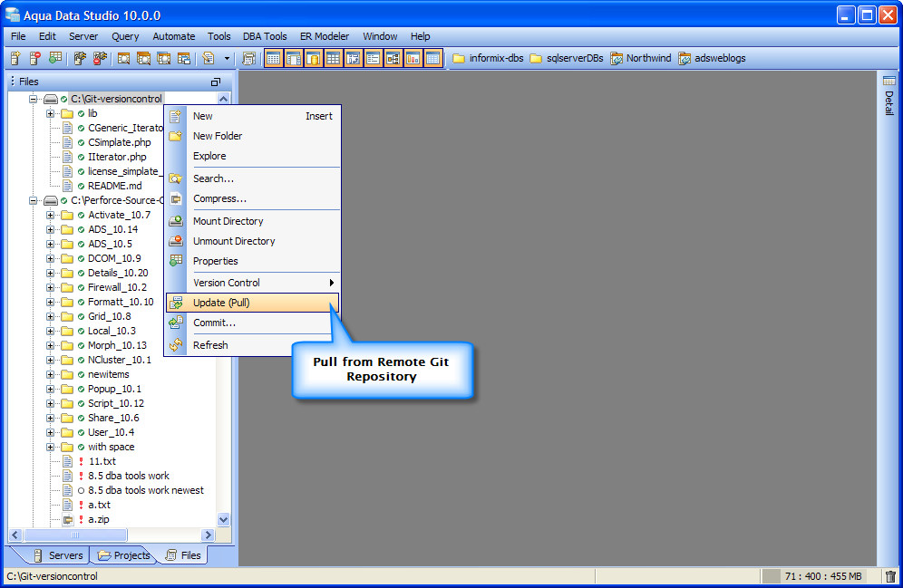
Task: Click Properties in the context menu
Action: 253,261
